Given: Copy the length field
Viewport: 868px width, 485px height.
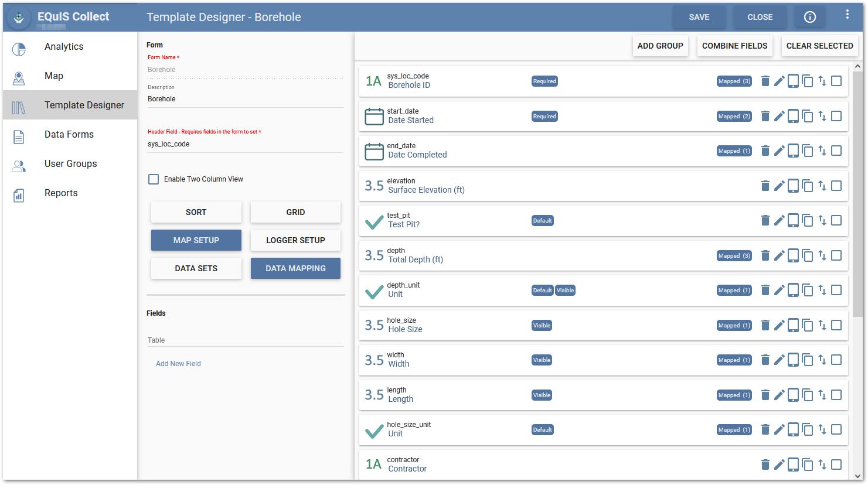Looking at the screenshot, I should [x=808, y=395].
